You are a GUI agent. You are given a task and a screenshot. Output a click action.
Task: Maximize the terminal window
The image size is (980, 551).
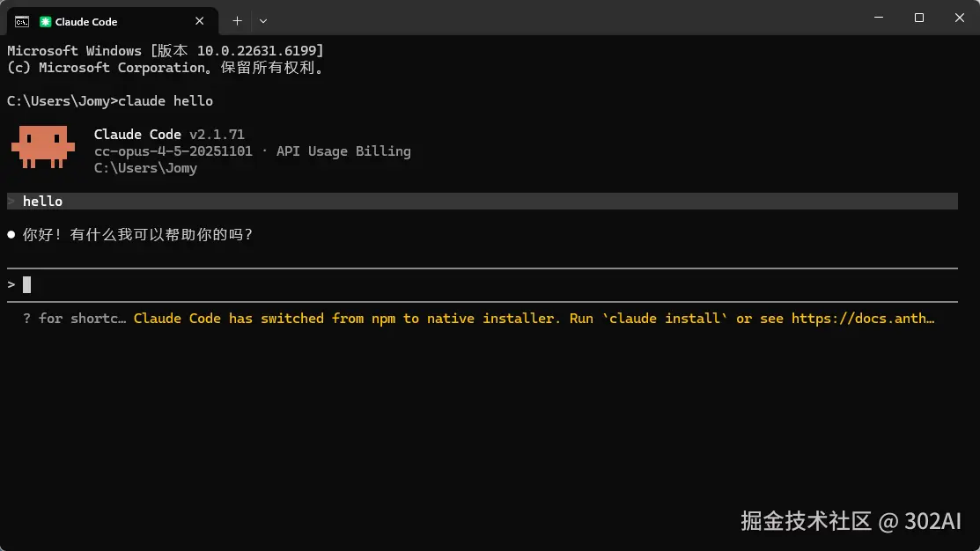(918, 18)
